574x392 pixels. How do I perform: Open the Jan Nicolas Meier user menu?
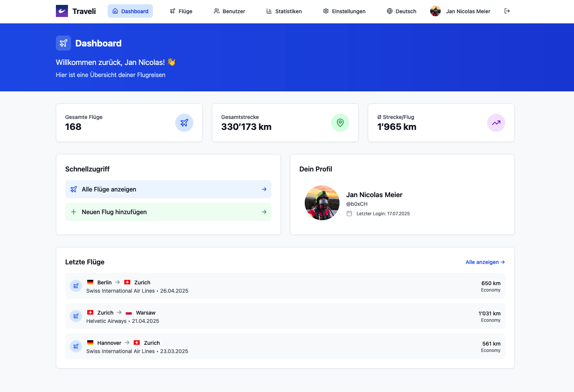(x=468, y=11)
